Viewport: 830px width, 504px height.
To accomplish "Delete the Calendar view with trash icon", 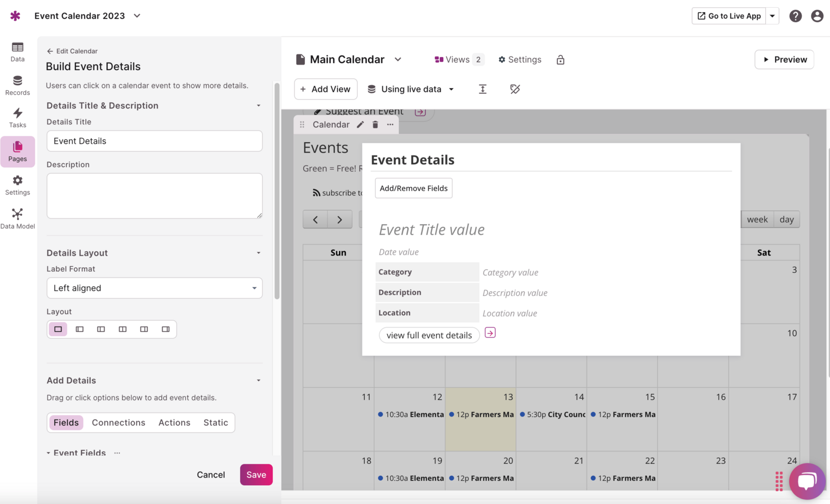I will click(375, 124).
